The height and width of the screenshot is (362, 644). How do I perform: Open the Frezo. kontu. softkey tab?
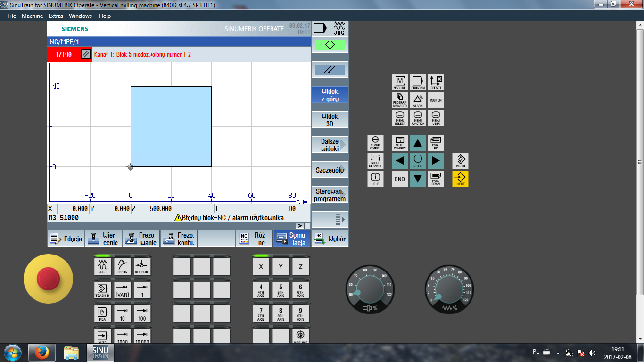point(179,239)
